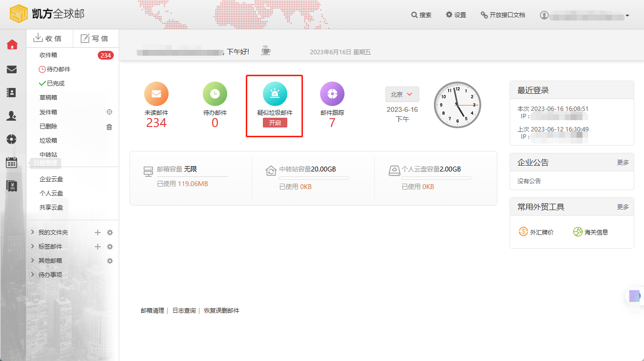Click the 海关信息 customs info tool
Image resolution: width=644 pixels, height=361 pixels.
pyautogui.click(x=591, y=232)
